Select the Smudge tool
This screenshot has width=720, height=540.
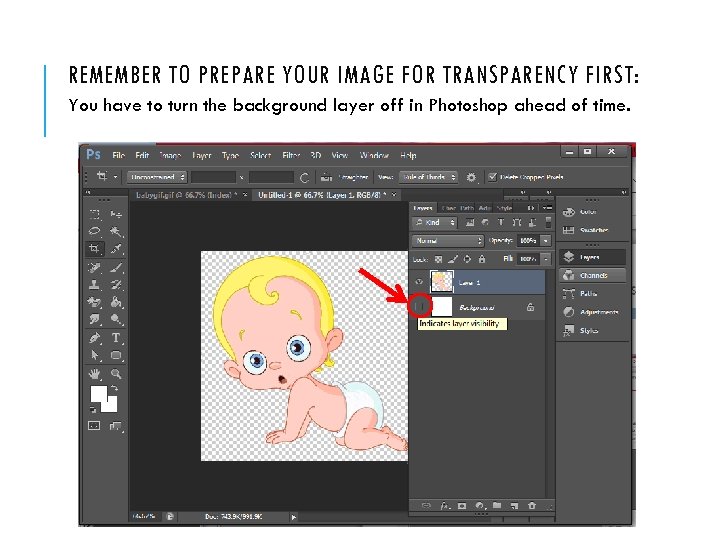[x=95, y=319]
